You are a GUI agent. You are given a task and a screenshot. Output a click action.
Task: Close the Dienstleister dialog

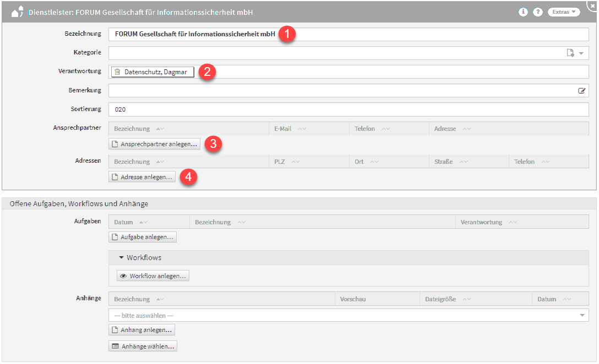593,4
